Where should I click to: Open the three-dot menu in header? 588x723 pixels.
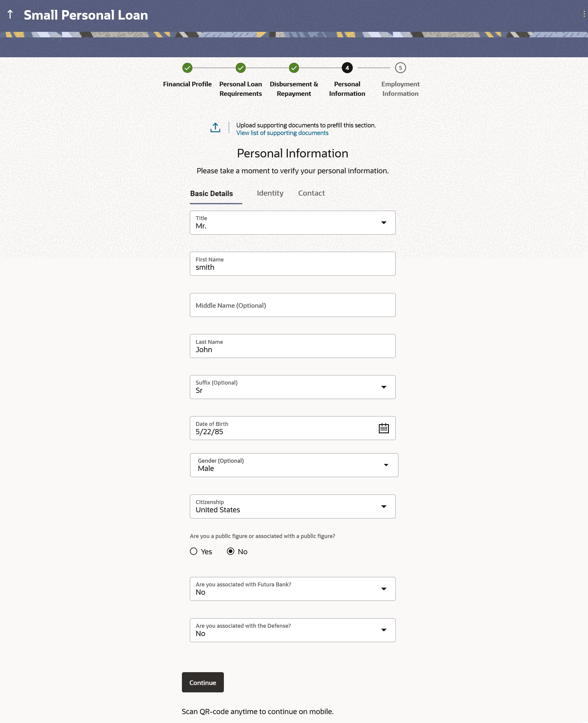coord(584,14)
